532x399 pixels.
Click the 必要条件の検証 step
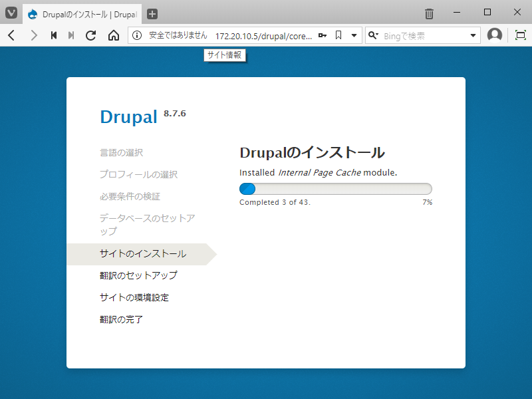[x=130, y=196]
